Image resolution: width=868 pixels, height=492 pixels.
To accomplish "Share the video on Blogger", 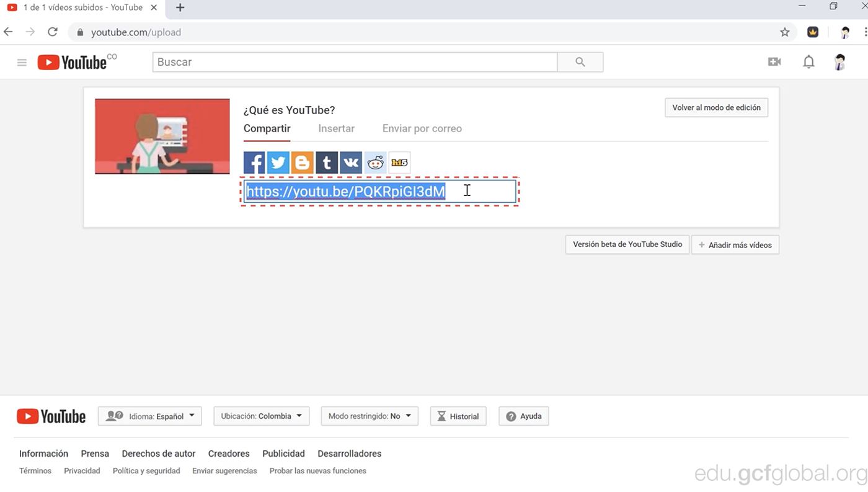I will pyautogui.click(x=303, y=163).
